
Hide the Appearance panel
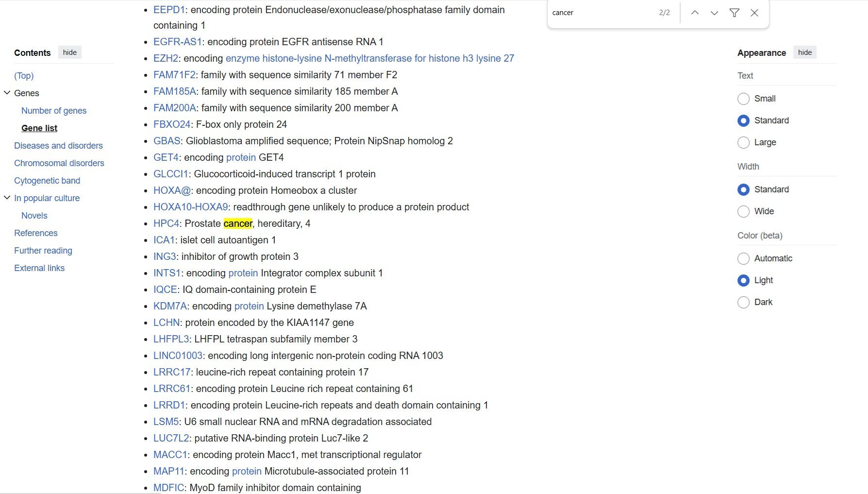[804, 52]
